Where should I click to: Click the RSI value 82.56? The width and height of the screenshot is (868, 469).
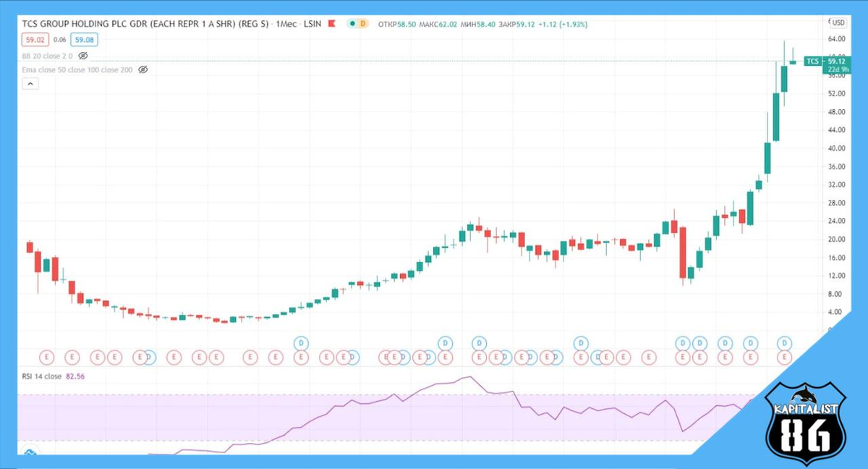tap(76, 376)
